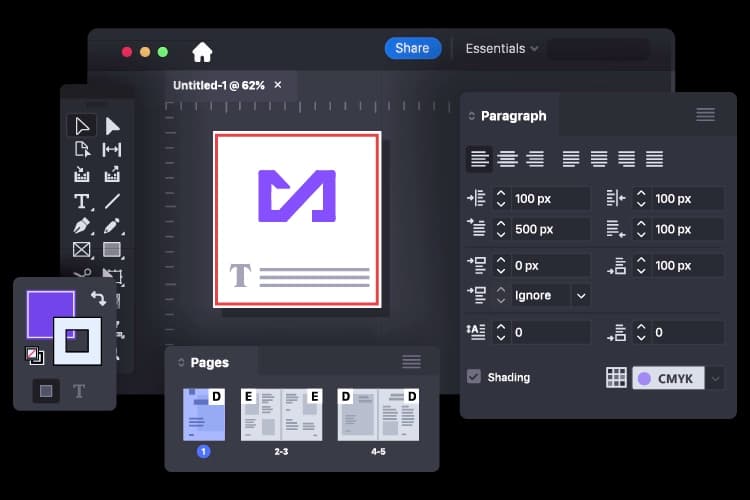Apply formatting to container
The height and width of the screenshot is (500, 750).
(46, 391)
